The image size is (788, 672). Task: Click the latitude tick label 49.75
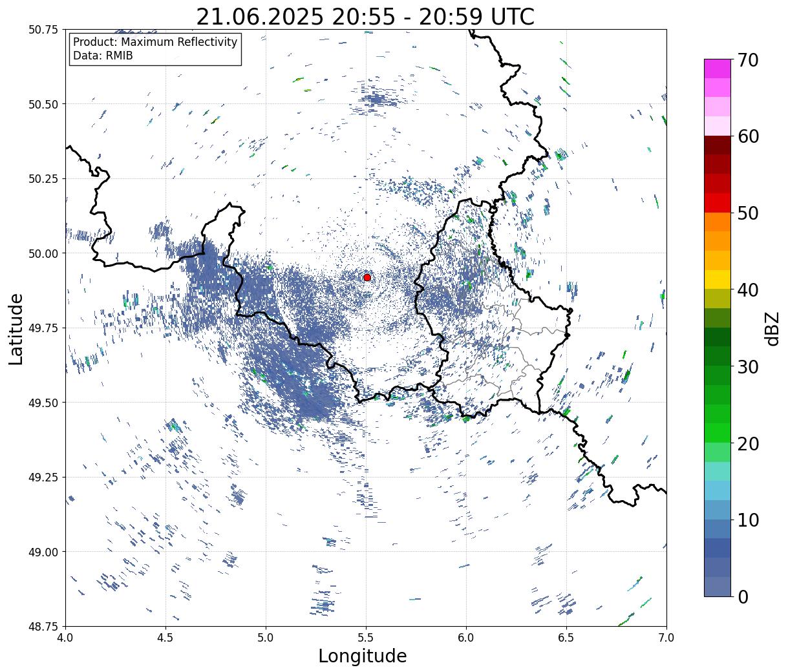(44, 328)
